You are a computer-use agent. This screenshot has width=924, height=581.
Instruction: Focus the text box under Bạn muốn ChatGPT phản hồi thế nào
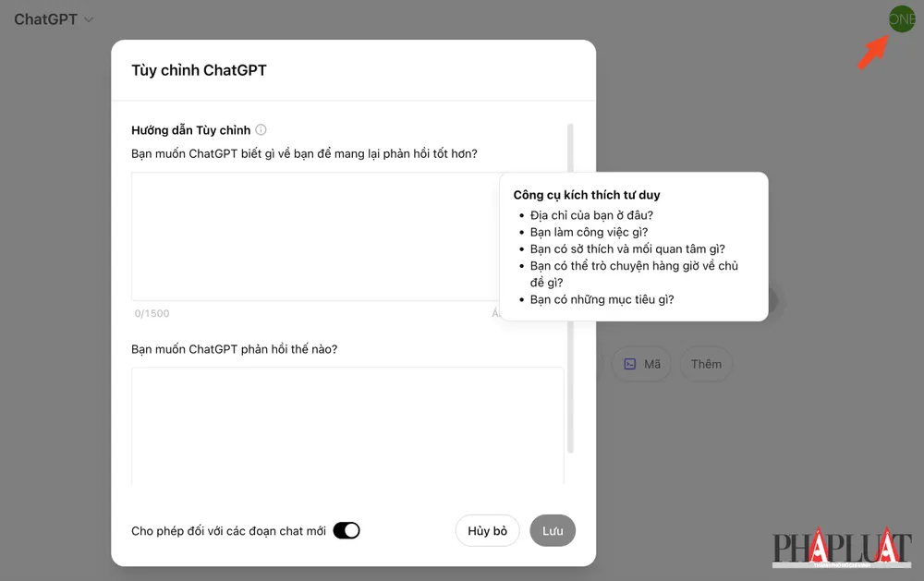346,425
